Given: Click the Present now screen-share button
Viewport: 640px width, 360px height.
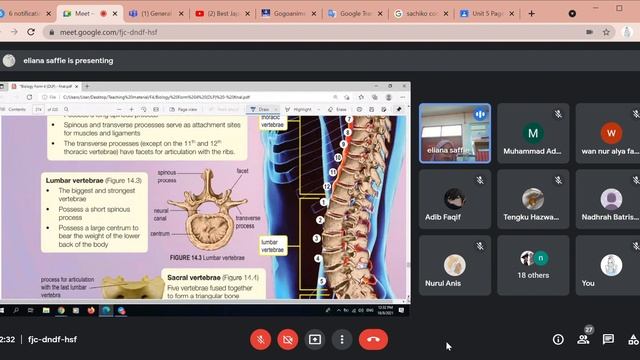Looking at the screenshot, I should point(315,339).
